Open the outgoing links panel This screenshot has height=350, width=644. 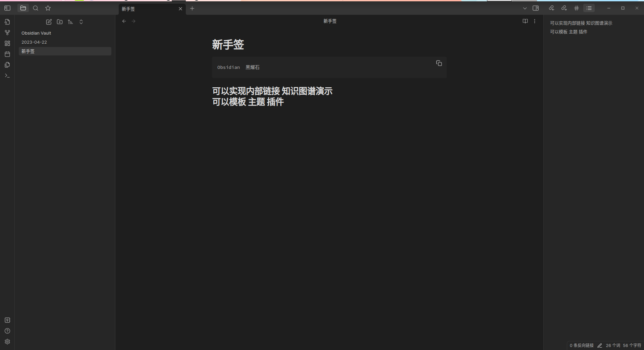tap(564, 8)
